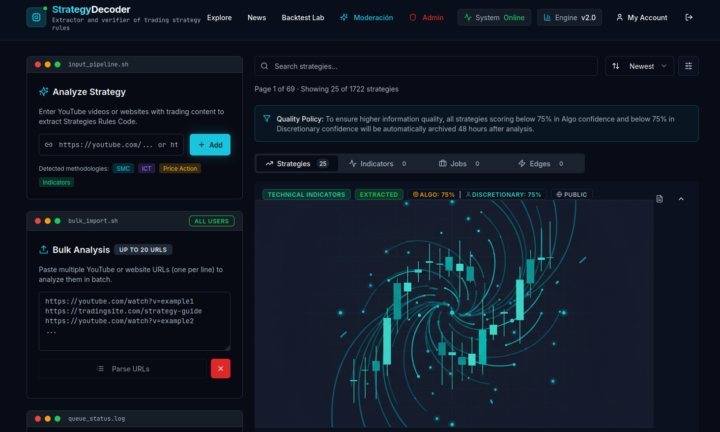Image resolution: width=720 pixels, height=432 pixels.
Task: Click the System Online status badge
Action: click(x=494, y=17)
